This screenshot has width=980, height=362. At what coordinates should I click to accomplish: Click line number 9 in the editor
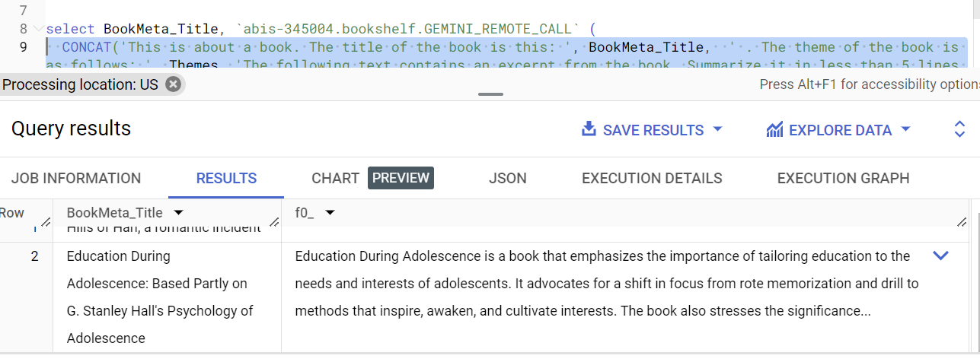pyautogui.click(x=23, y=47)
